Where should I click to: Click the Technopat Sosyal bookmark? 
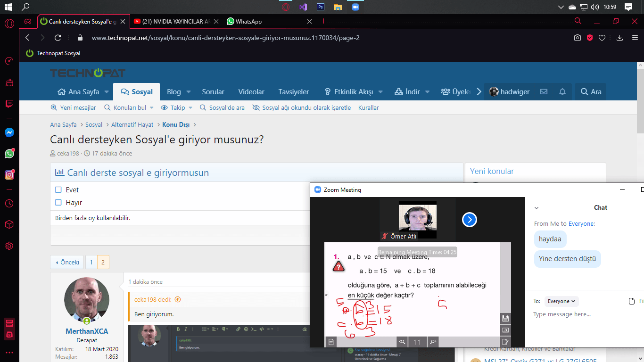[x=53, y=53]
